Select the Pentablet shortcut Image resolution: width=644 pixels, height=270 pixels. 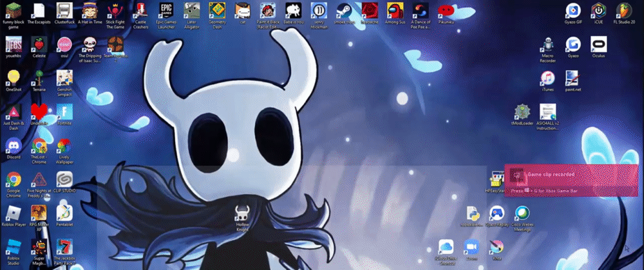(64, 217)
